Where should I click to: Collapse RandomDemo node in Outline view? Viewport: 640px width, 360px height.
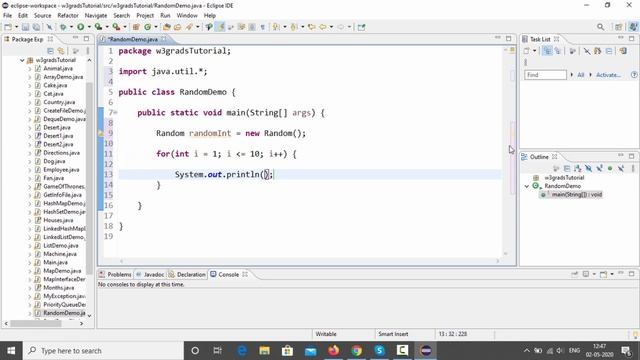527,186
